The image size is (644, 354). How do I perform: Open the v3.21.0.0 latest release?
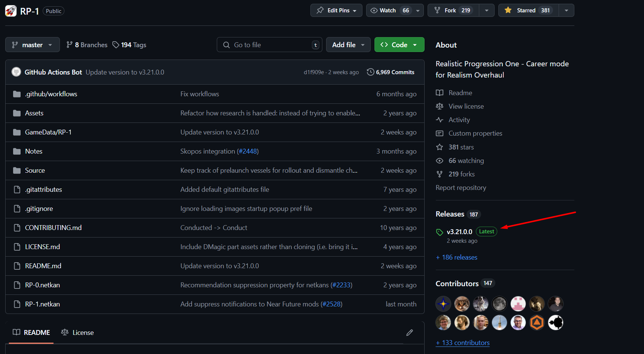[459, 232]
